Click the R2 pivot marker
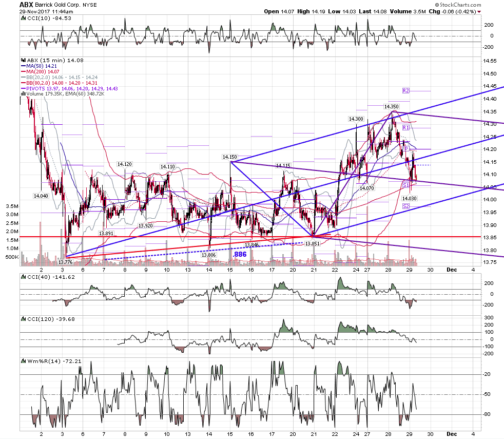The height and width of the screenshot is (439, 504). [x=406, y=91]
